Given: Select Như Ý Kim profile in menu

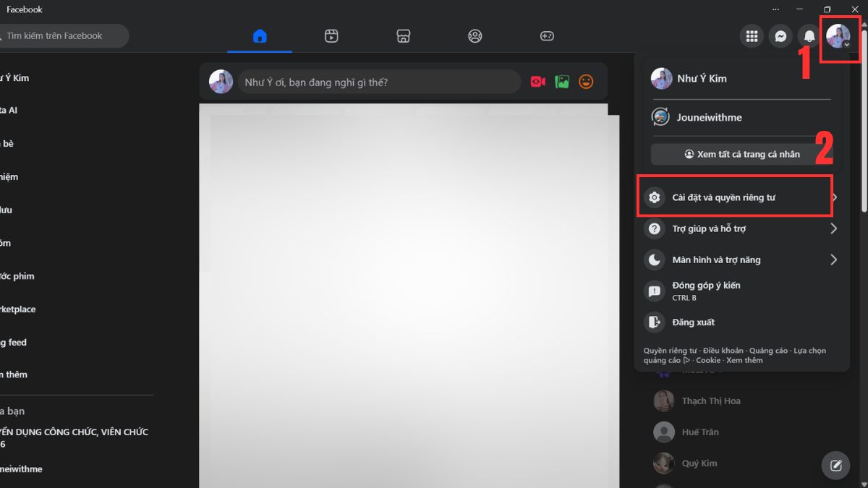Looking at the screenshot, I should point(742,78).
